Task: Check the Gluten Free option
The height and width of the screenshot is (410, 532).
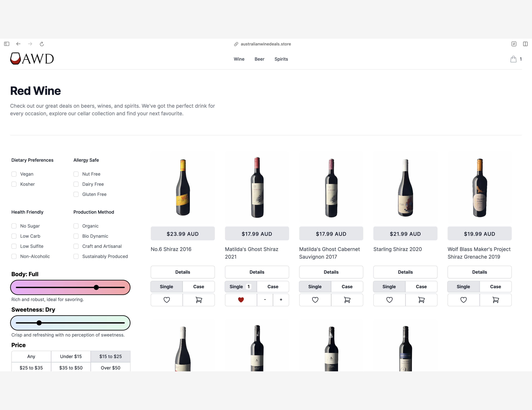Action: coord(76,194)
